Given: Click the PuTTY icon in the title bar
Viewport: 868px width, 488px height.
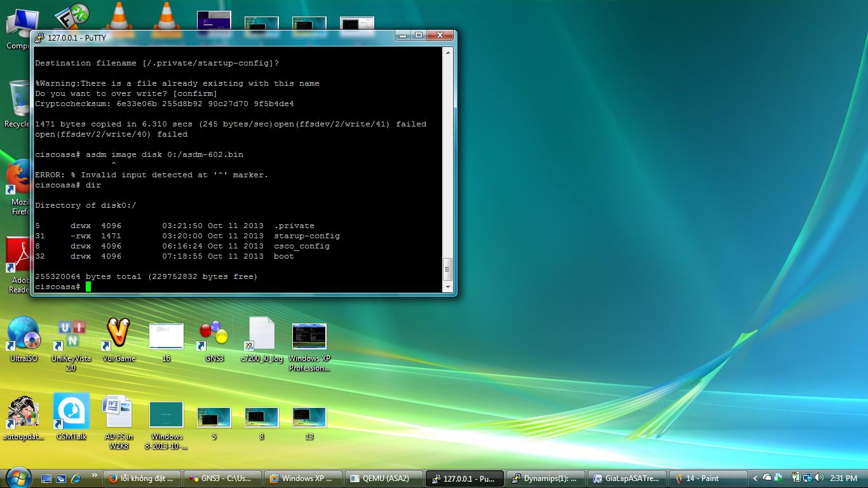Looking at the screenshot, I should click(39, 37).
